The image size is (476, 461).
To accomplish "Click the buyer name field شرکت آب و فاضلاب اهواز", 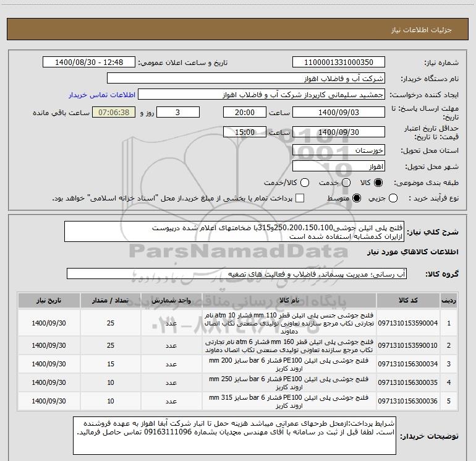I will coord(246,79).
